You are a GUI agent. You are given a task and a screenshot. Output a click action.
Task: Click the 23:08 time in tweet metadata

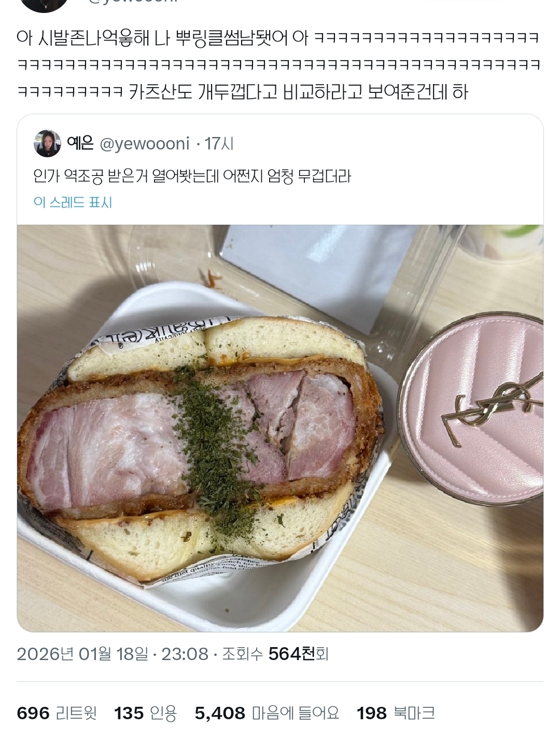pyautogui.click(x=185, y=654)
